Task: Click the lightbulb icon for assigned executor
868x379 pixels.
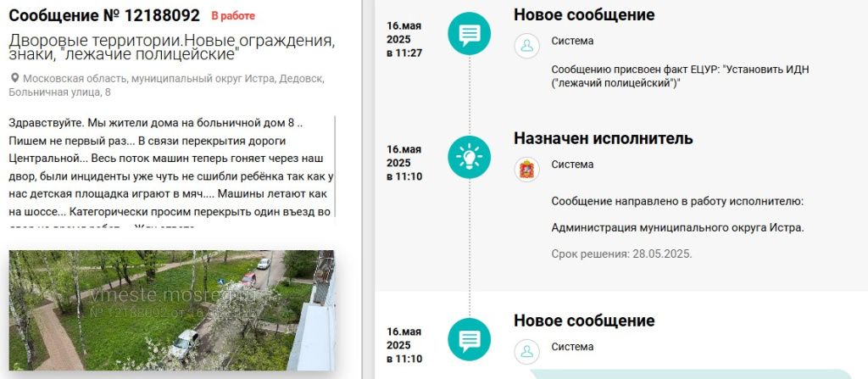Action: coord(469,158)
